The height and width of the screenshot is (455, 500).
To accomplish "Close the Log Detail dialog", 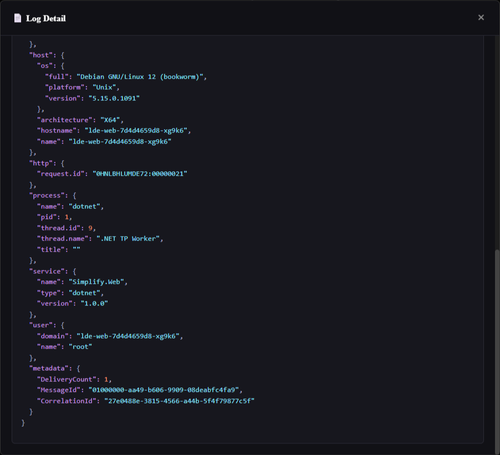I will [481, 17].
